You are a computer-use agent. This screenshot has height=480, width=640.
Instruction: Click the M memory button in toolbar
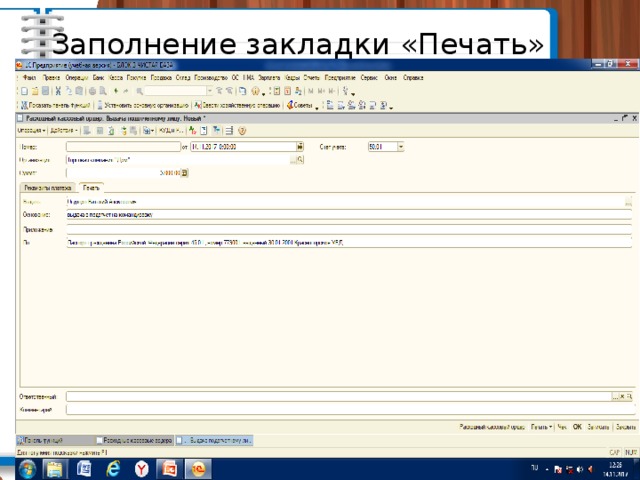tap(310, 91)
